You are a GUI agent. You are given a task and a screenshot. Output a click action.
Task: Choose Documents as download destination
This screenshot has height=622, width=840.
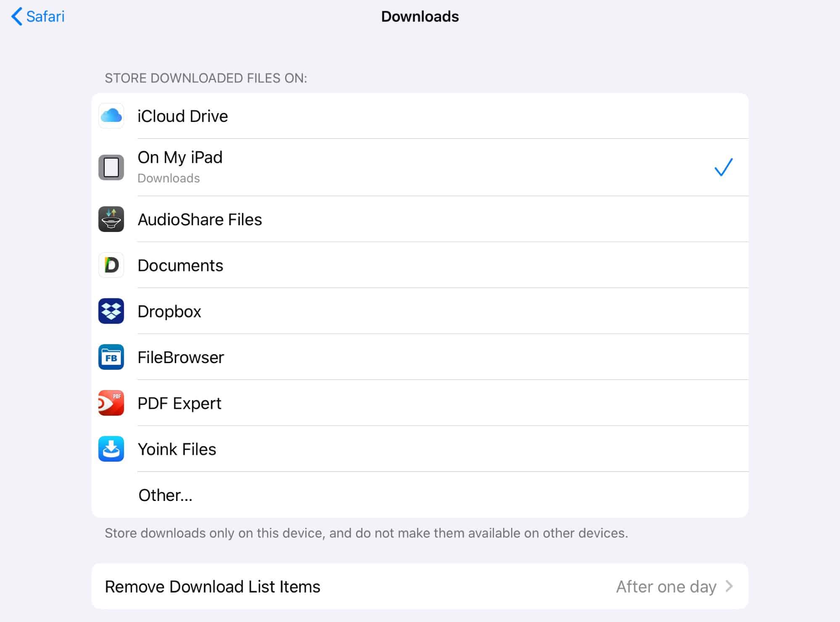click(420, 265)
